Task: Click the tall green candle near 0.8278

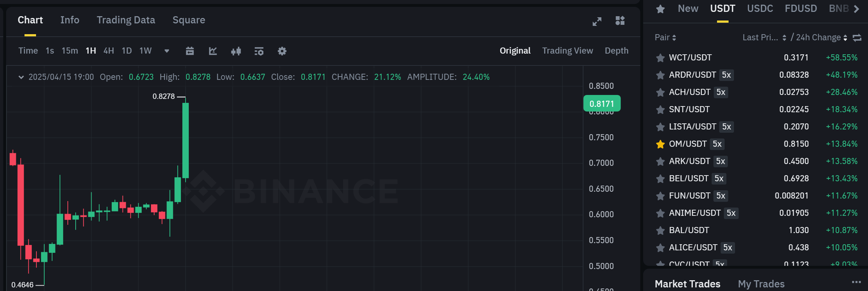Action: coord(186,140)
